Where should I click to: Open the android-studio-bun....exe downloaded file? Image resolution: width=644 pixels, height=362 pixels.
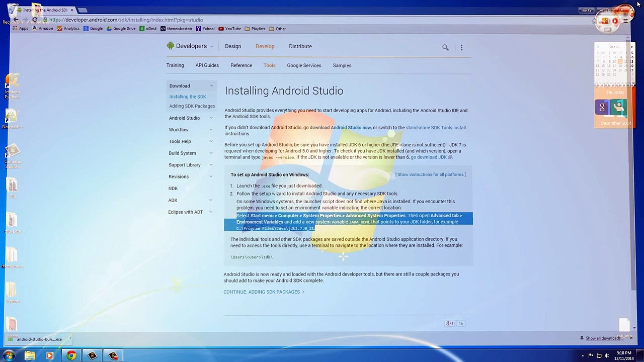pos(36,339)
